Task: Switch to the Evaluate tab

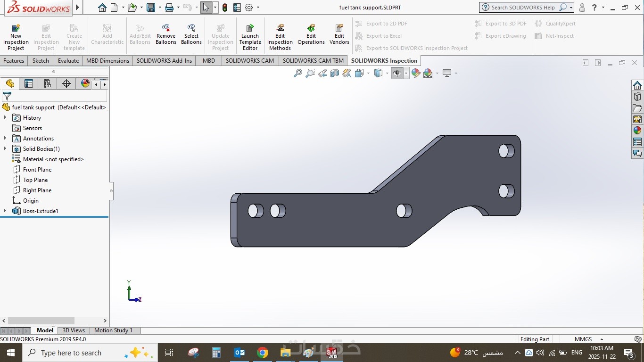Action: pos(68,61)
